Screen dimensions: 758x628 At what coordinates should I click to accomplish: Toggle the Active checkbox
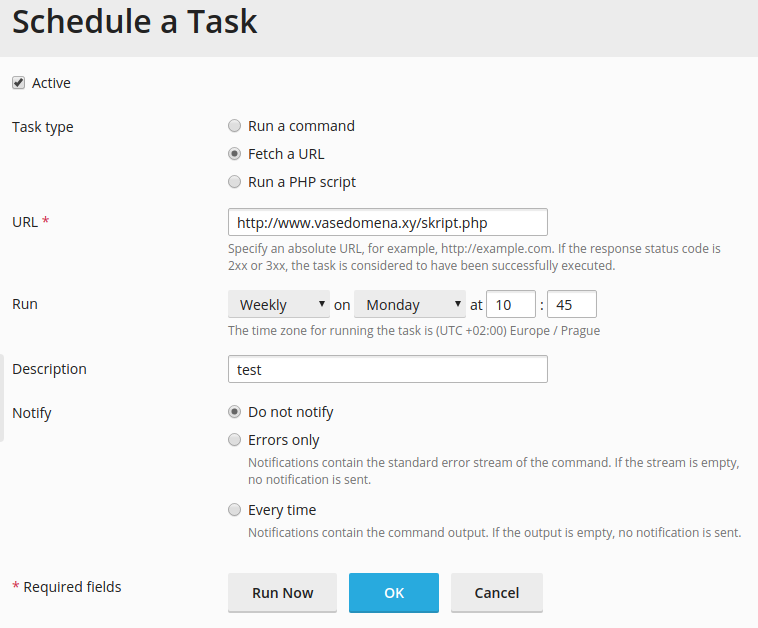pyautogui.click(x=18, y=83)
